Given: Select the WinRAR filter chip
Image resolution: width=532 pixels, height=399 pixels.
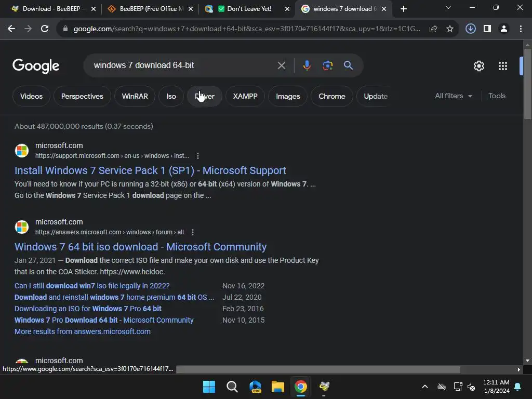Looking at the screenshot, I should (135, 96).
